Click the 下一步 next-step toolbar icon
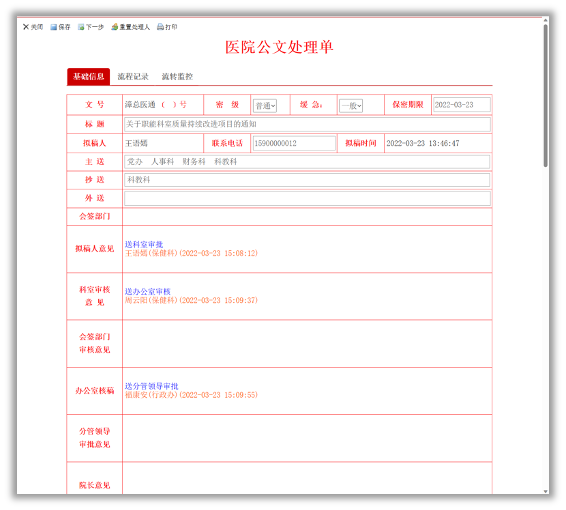Image resolution: width=566 pixels, height=510 pixels. click(81, 27)
